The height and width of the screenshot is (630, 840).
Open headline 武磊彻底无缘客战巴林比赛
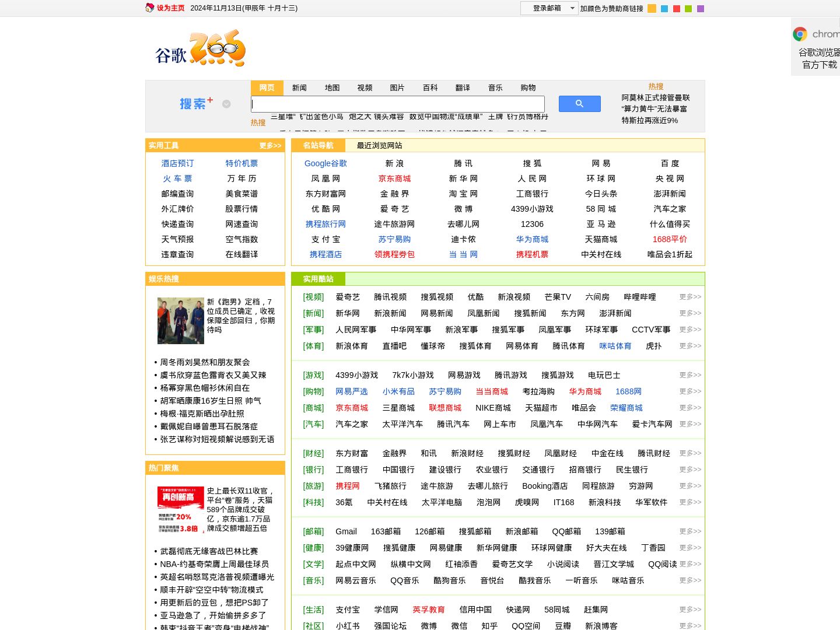[x=209, y=551]
